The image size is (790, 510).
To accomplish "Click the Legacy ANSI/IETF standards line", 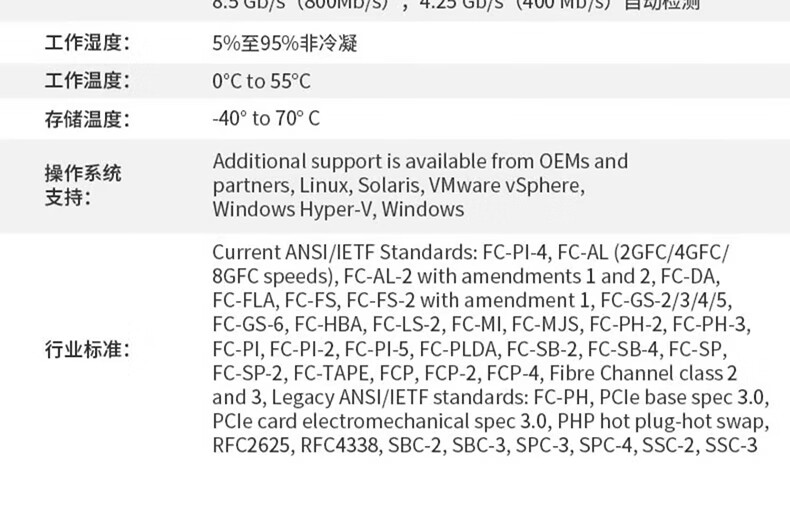I will [x=491, y=397].
